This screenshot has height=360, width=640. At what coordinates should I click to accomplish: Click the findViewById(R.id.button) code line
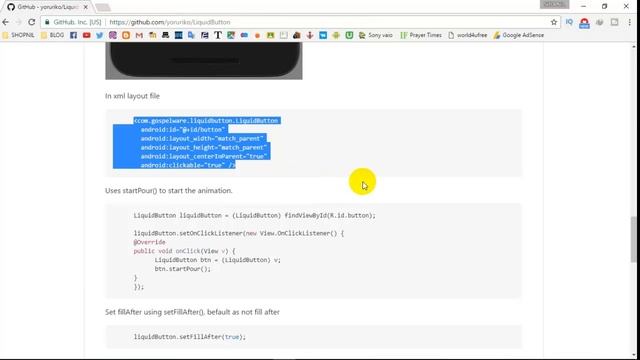pos(254,216)
